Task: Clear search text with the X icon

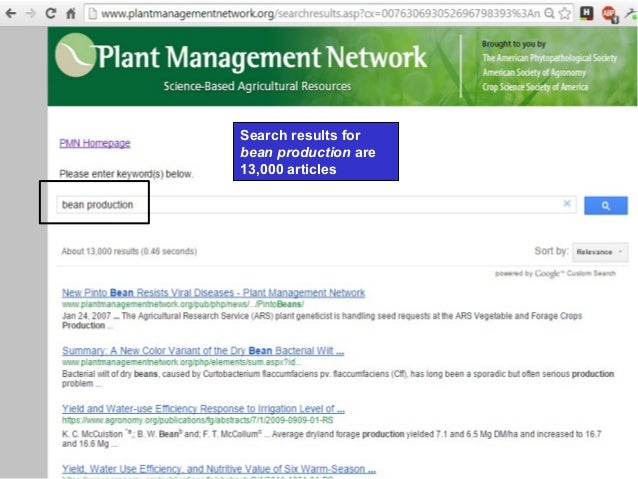Action: pos(567,203)
